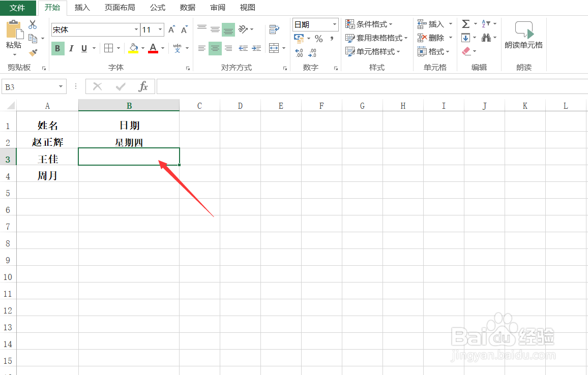Open font group dialog launcher
Screen dimensions: 588x375
pyautogui.click(x=188, y=68)
